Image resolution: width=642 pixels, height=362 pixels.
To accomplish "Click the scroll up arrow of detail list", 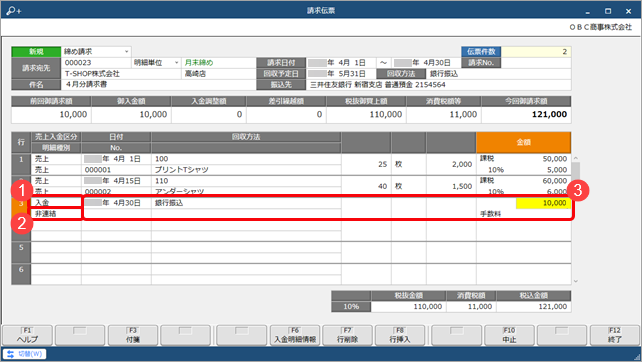I will 576,158.
